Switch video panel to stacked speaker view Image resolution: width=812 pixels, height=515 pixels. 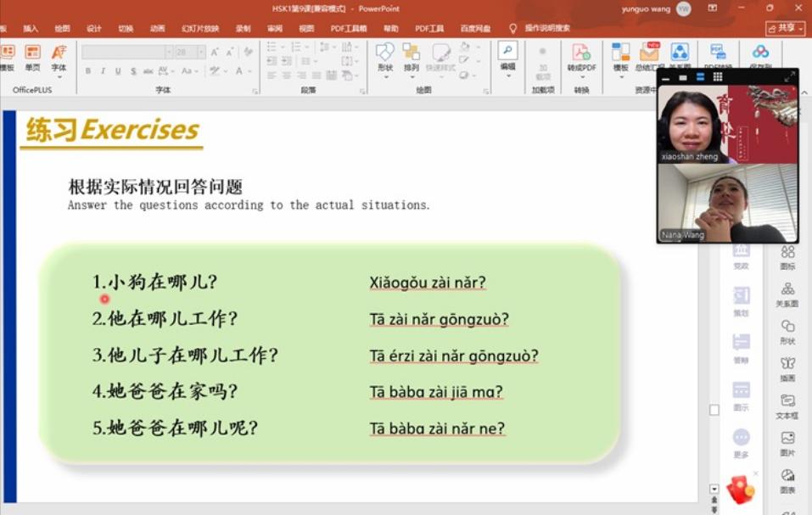click(700, 77)
